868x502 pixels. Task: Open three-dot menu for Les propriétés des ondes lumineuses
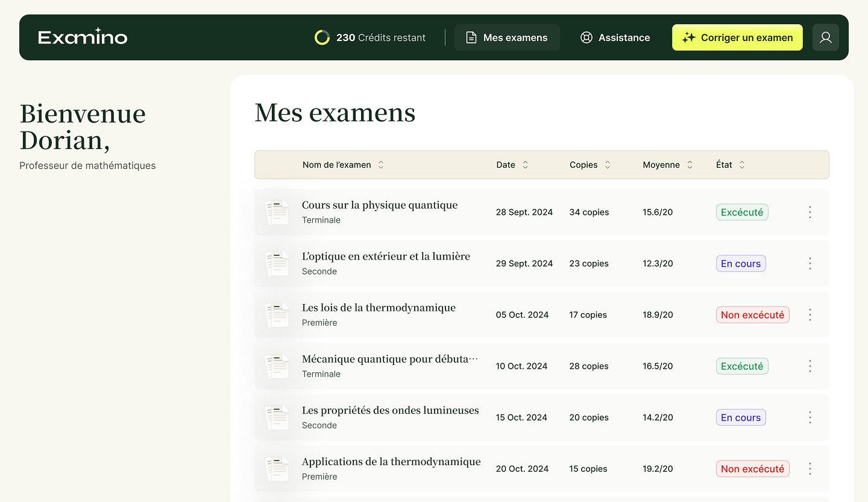coord(810,418)
